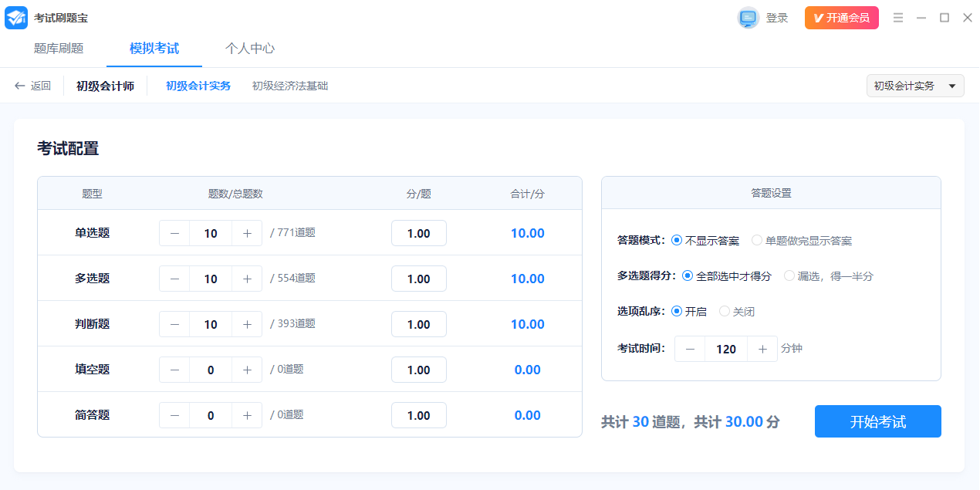The height and width of the screenshot is (490, 980).
Task: Click 单选题 score-per-question field
Action: [419, 233]
